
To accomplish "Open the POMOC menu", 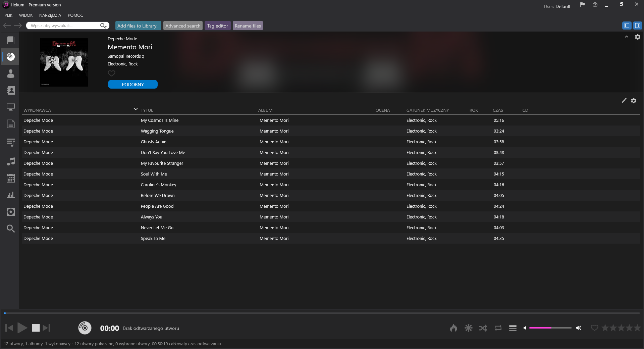I will [x=75, y=15].
